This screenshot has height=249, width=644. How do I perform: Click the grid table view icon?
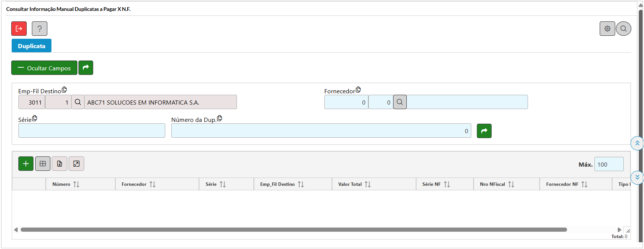tap(43, 164)
